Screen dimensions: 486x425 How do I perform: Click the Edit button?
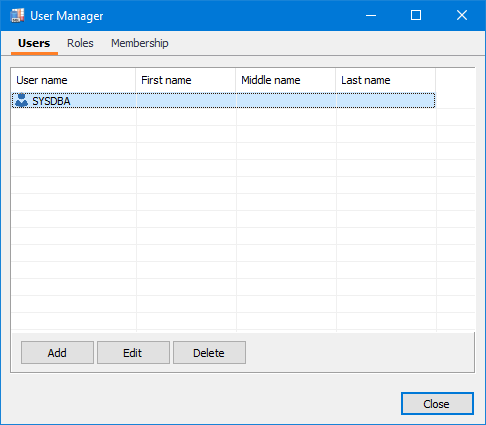coord(133,352)
